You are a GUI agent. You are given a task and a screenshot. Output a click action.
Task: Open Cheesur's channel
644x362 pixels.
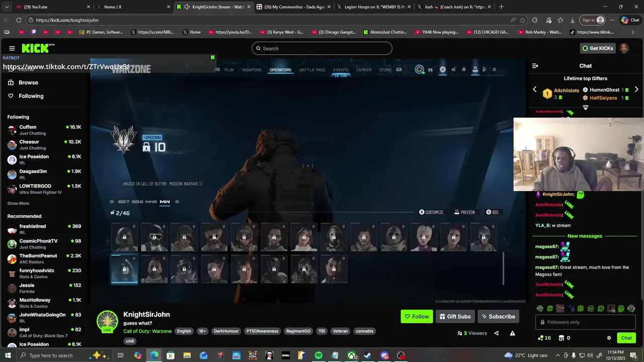[44, 145]
